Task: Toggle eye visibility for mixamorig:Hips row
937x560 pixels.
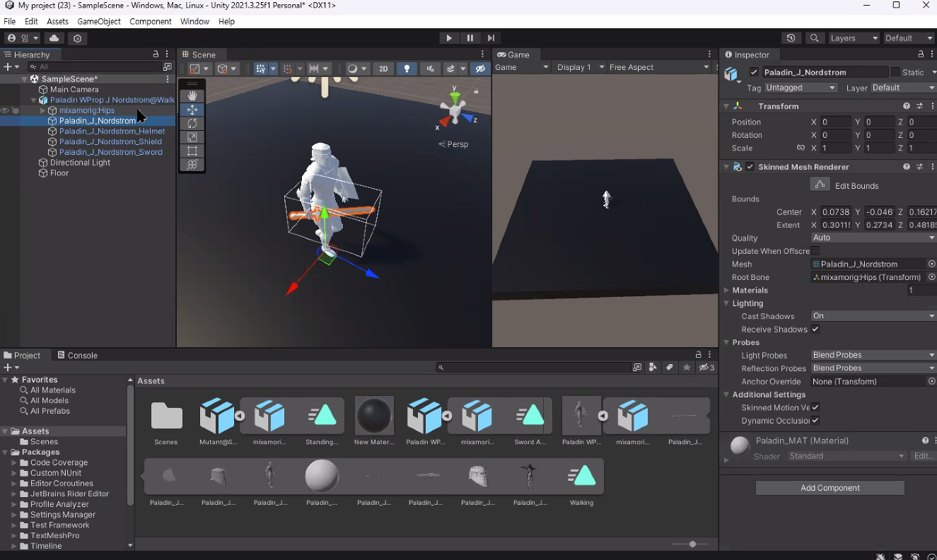Action: click(5, 110)
